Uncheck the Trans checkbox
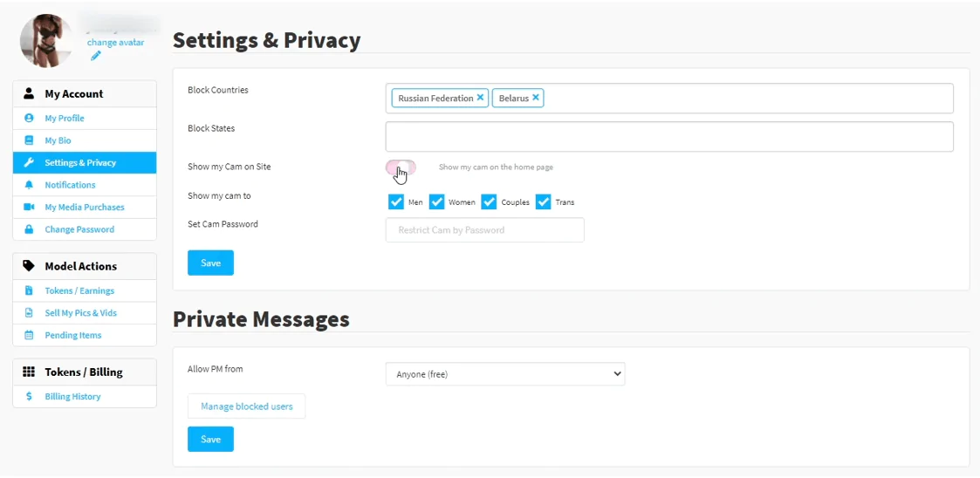 (543, 201)
